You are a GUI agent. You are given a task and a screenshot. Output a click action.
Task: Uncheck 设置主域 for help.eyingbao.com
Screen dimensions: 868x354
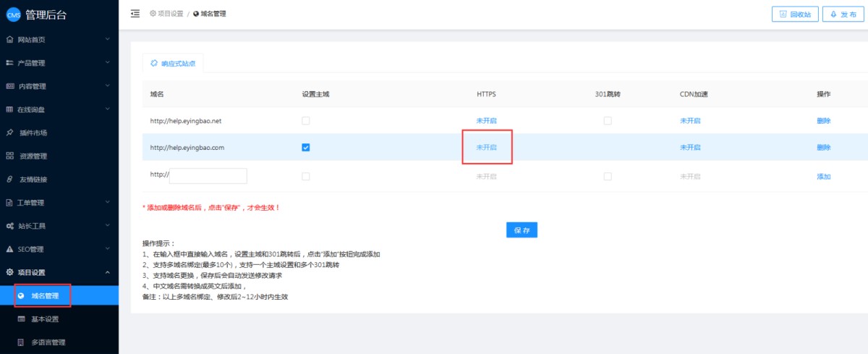[x=306, y=148]
